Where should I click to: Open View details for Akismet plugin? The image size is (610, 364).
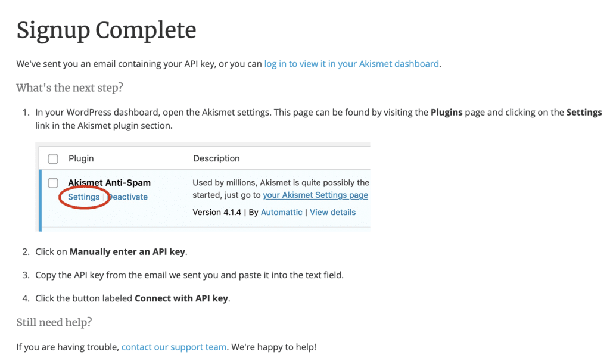(x=332, y=212)
